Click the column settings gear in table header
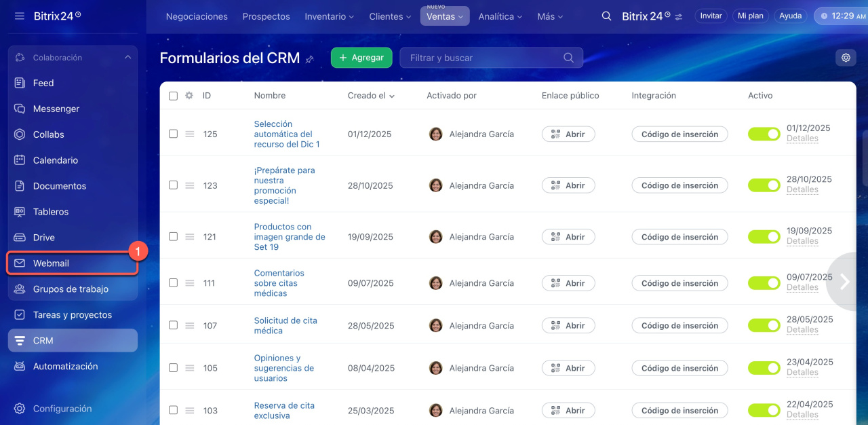The image size is (868, 425). click(189, 96)
